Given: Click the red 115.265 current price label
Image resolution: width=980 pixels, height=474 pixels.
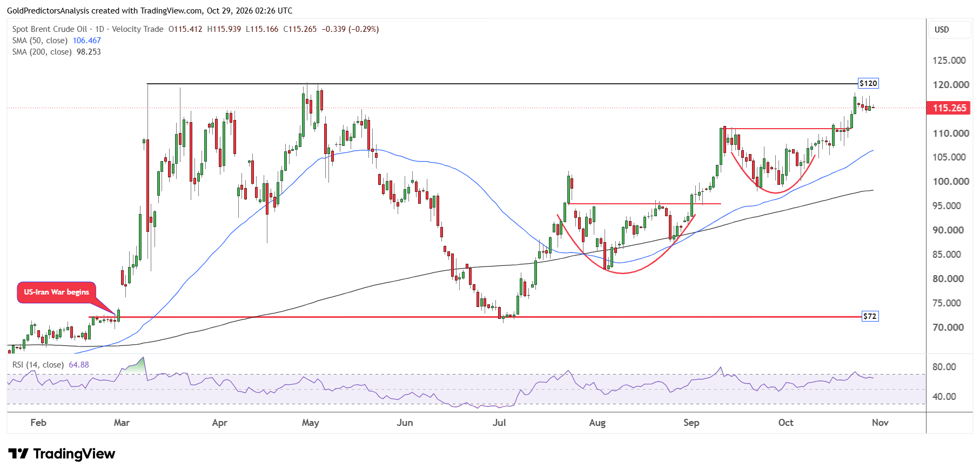Looking at the screenshot, I should (948, 108).
